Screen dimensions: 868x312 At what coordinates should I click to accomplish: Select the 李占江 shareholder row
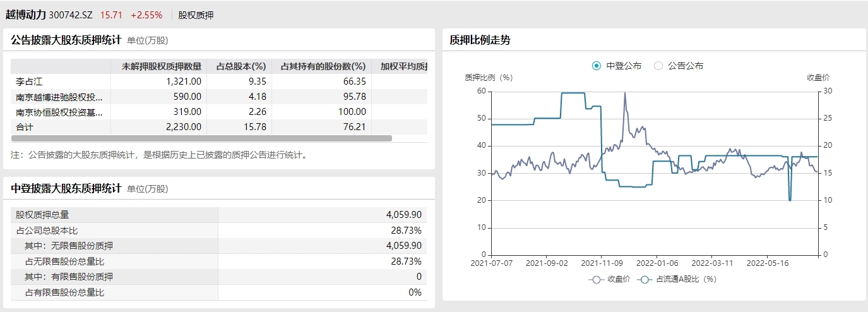click(x=29, y=81)
